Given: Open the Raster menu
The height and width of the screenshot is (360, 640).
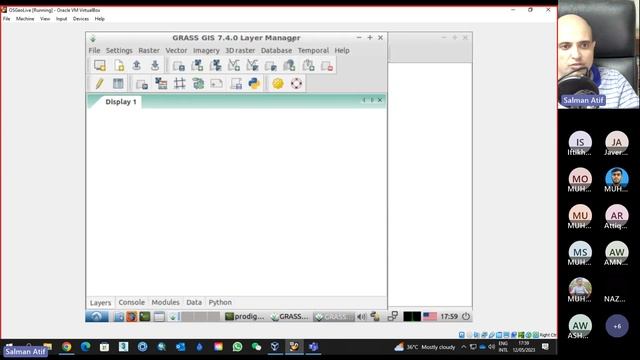Looking at the screenshot, I should (x=149, y=50).
